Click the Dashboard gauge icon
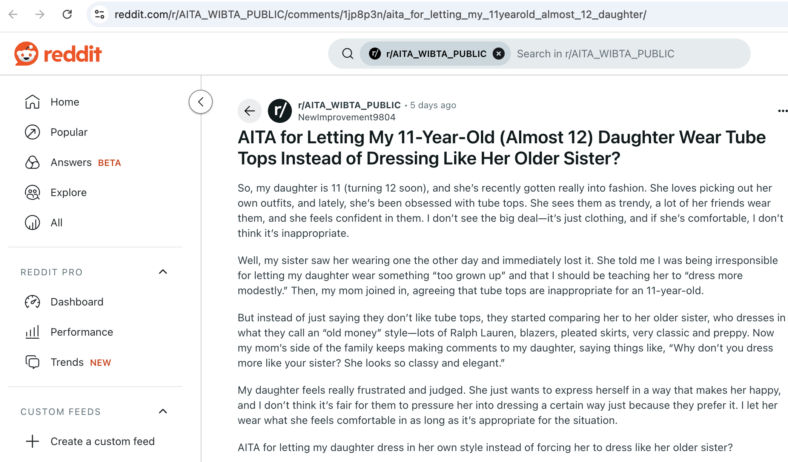The image size is (788, 462). (32, 302)
